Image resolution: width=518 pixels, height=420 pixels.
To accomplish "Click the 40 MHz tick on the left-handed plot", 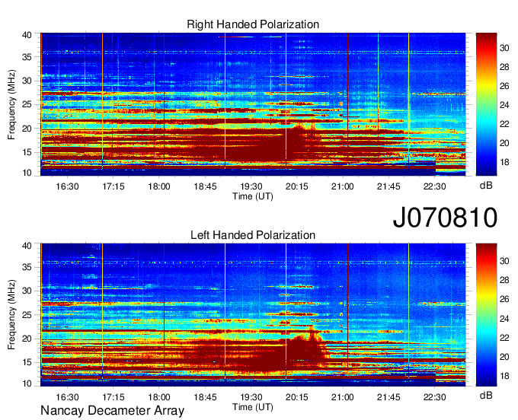I will click(x=27, y=246).
